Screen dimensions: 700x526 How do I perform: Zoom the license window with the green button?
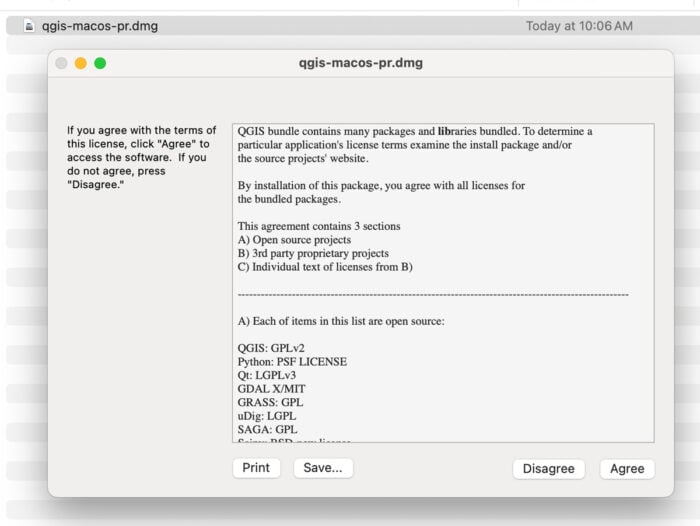coord(100,63)
